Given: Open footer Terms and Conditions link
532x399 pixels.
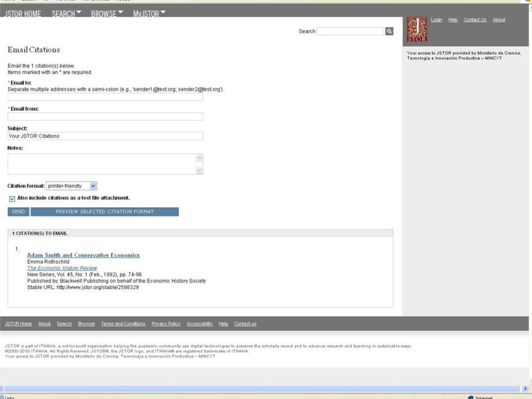Looking at the screenshot, I should [123, 324].
